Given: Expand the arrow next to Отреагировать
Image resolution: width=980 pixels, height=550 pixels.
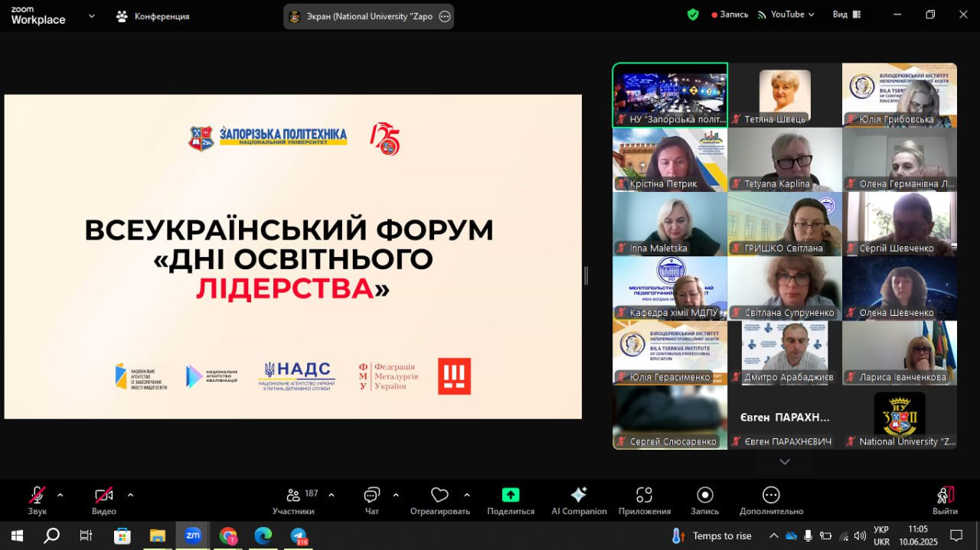Looking at the screenshot, I should pos(467,495).
